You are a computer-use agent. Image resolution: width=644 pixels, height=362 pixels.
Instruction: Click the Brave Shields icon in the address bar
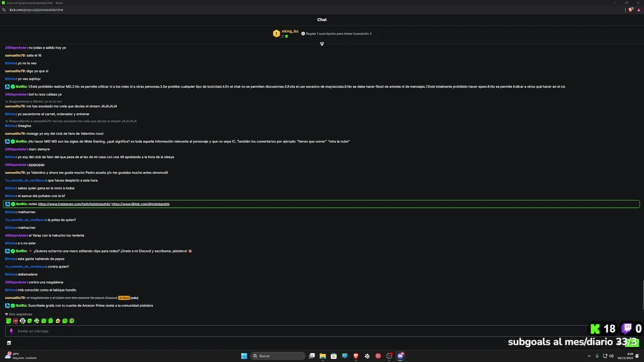pyautogui.click(x=631, y=10)
